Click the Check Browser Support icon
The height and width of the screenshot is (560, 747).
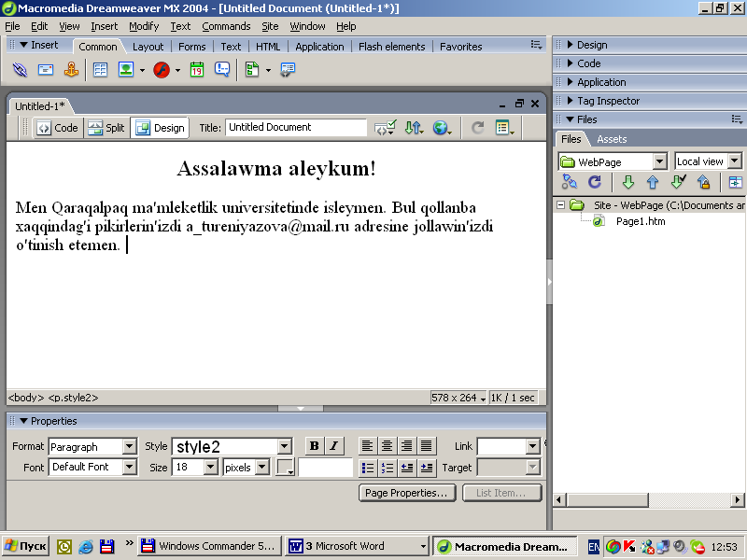(x=385, y=128)
